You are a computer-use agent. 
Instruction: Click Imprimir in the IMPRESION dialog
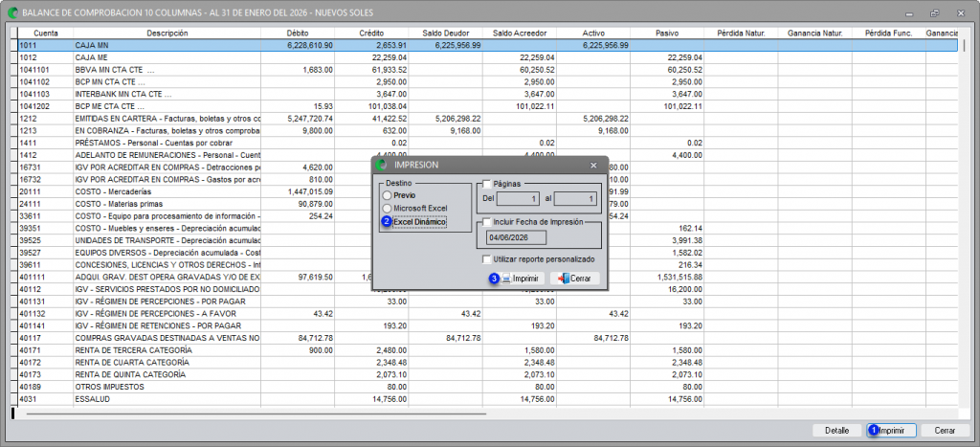[x=523, y=279]
